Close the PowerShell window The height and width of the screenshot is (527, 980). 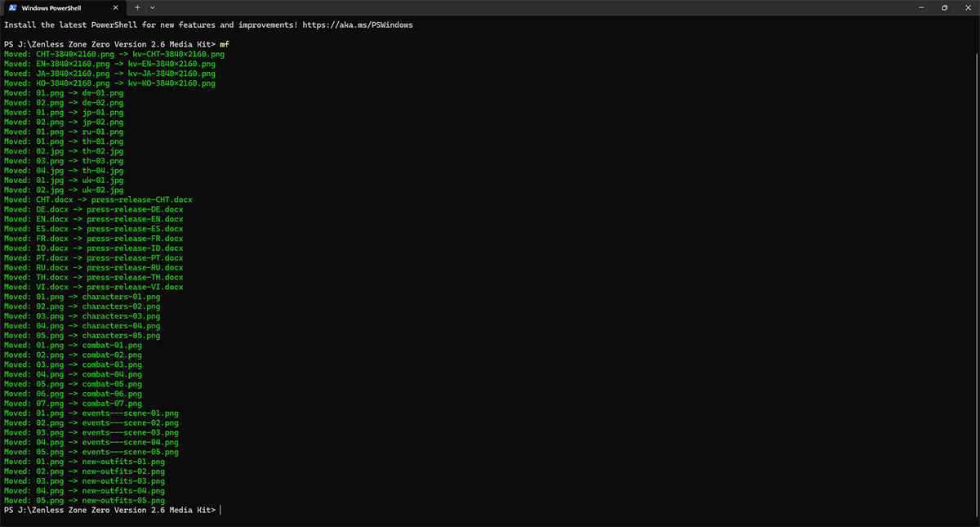pos(967,7)
